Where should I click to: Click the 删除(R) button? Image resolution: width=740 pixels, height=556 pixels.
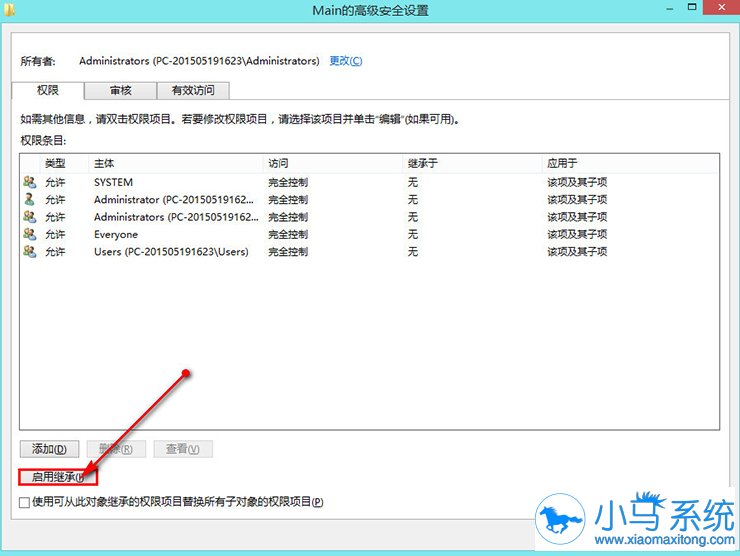point(116,449)
